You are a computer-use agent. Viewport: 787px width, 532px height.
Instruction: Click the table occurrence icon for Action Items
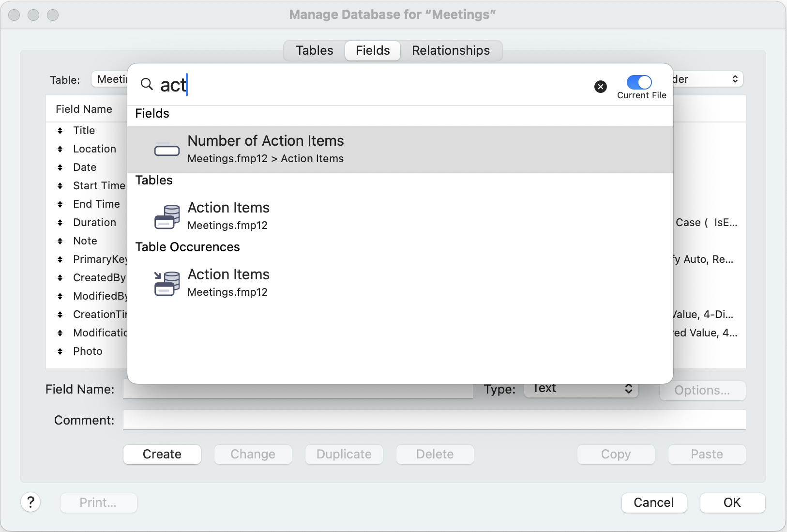tap(166, 283)
